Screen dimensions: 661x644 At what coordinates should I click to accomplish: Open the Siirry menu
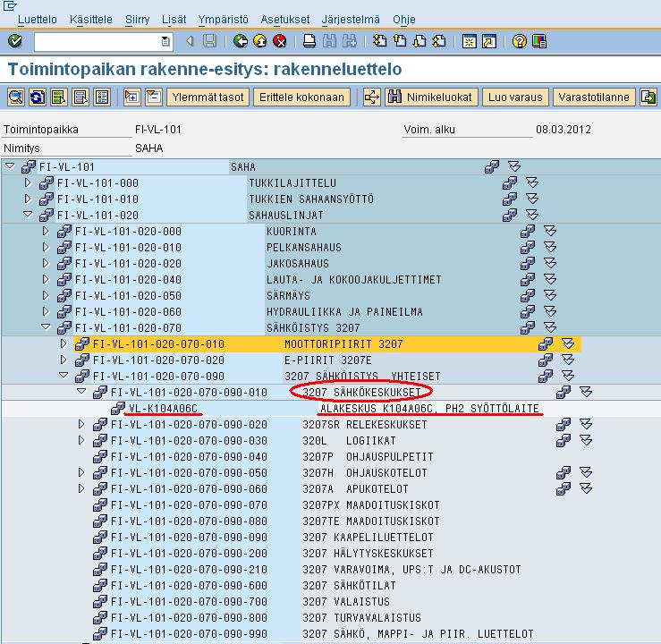click(138, 20)
